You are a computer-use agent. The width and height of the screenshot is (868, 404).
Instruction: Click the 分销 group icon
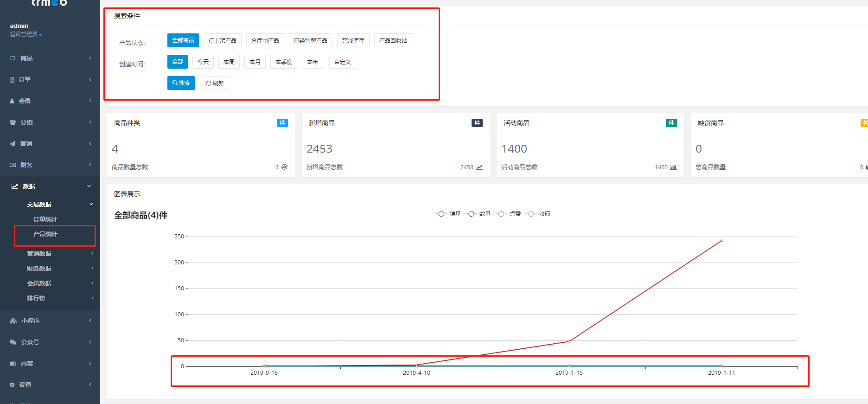(x=13, y=122)
